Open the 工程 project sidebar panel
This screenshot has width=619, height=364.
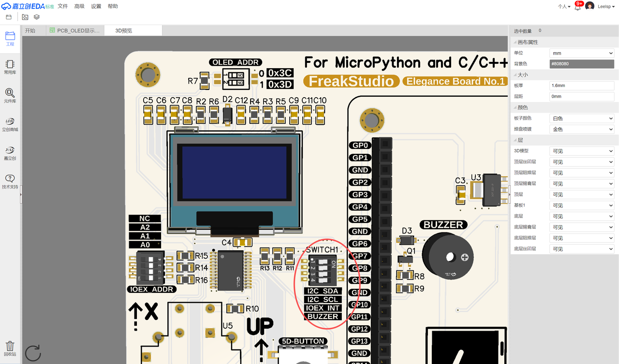coord(10,39)
